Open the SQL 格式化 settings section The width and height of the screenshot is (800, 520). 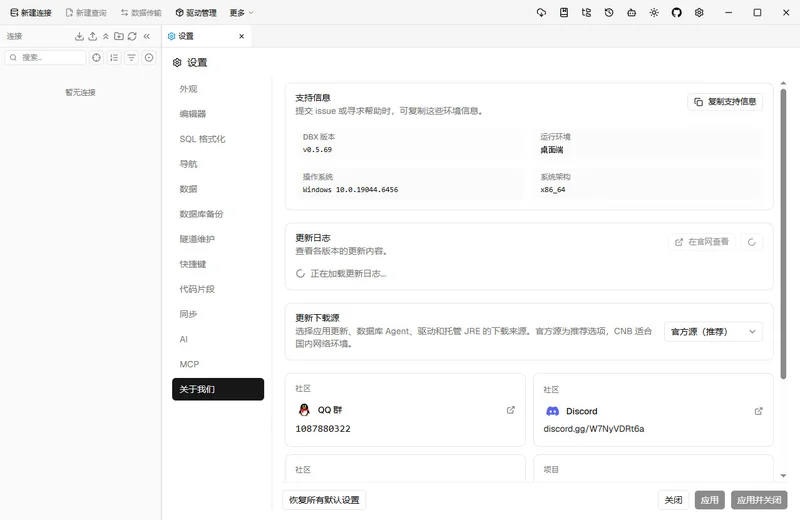coord(218,139)
